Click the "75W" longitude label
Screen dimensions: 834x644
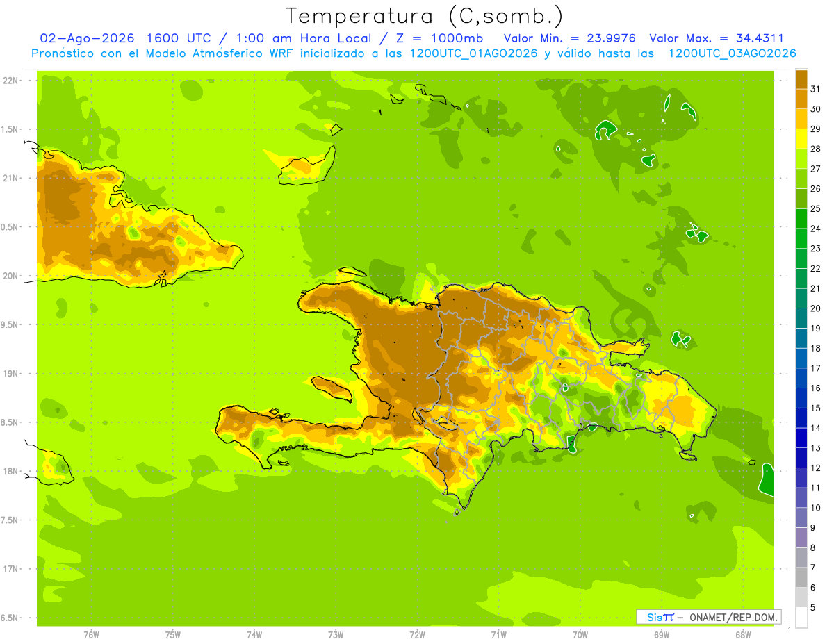click(x=172, y=635)
